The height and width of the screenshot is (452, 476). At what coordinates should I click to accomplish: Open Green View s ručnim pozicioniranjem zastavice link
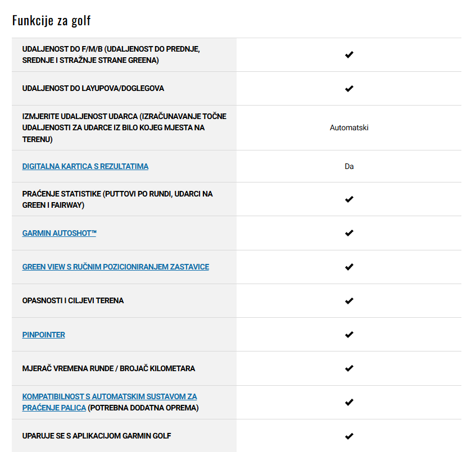[x=116, y=267]
